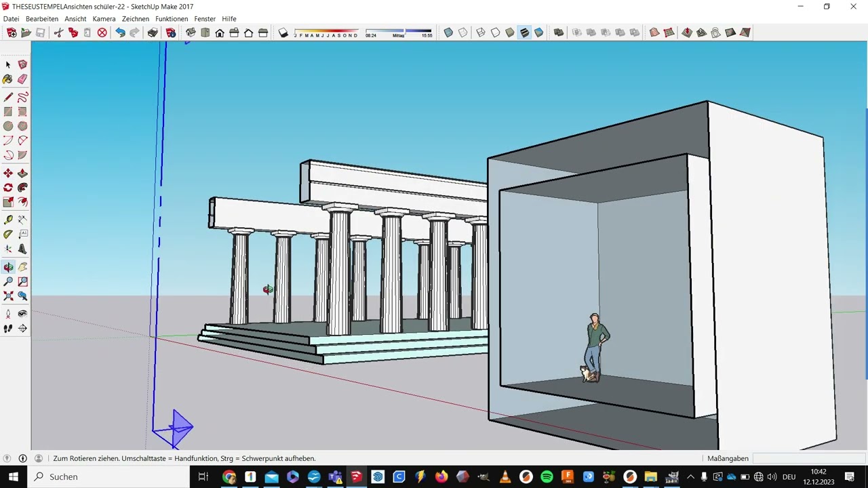The image size is (868, 488).
Task: Select the Follow Me tool
Action: (22, 188)
